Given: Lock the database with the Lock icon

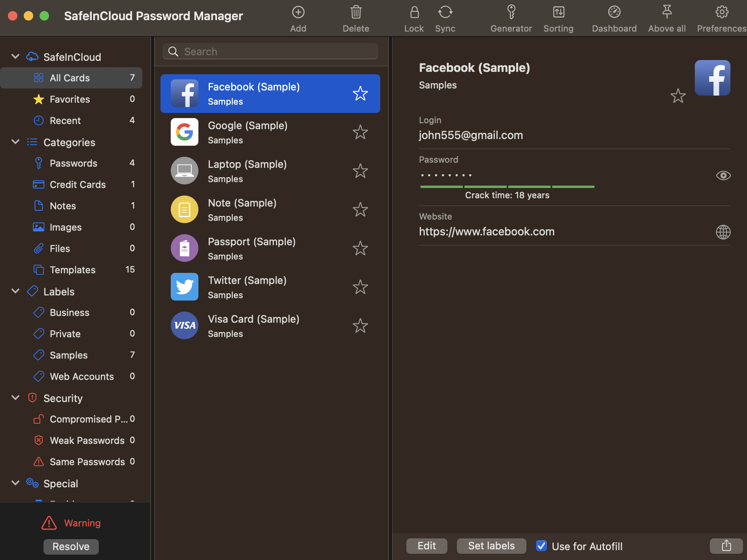Looking at the screenshot, I should (414, 12).
